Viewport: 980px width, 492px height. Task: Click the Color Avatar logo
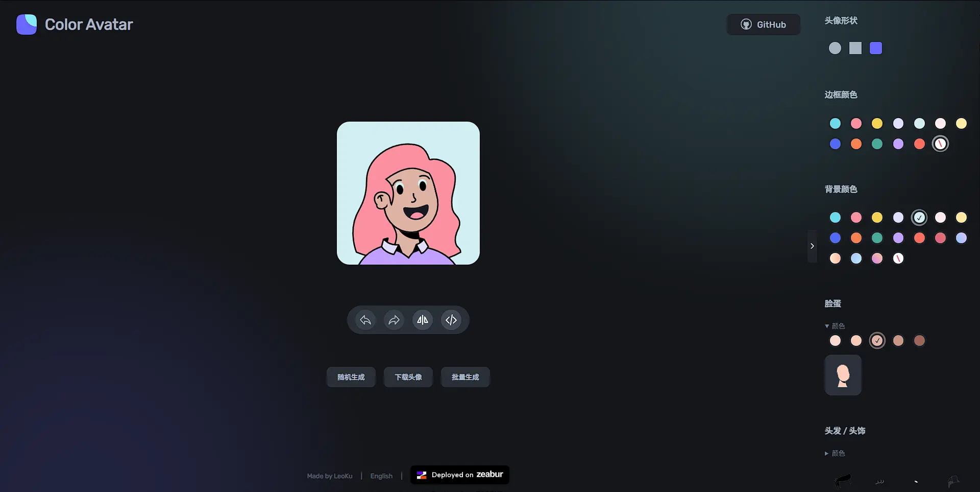click(27, 25)
